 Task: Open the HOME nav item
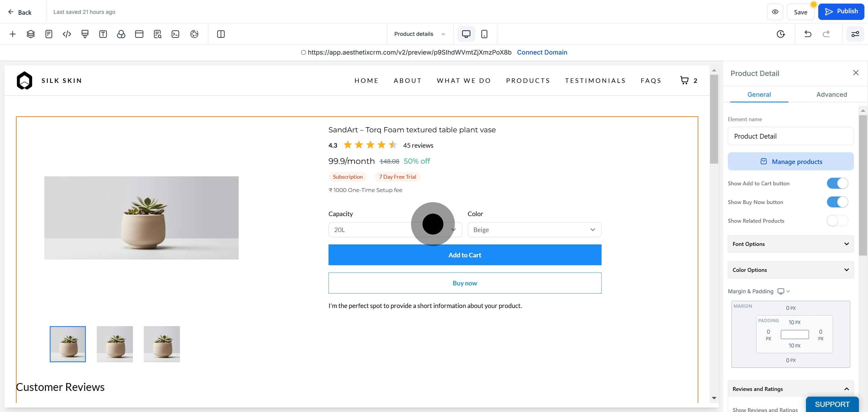(x=366, y=80)
